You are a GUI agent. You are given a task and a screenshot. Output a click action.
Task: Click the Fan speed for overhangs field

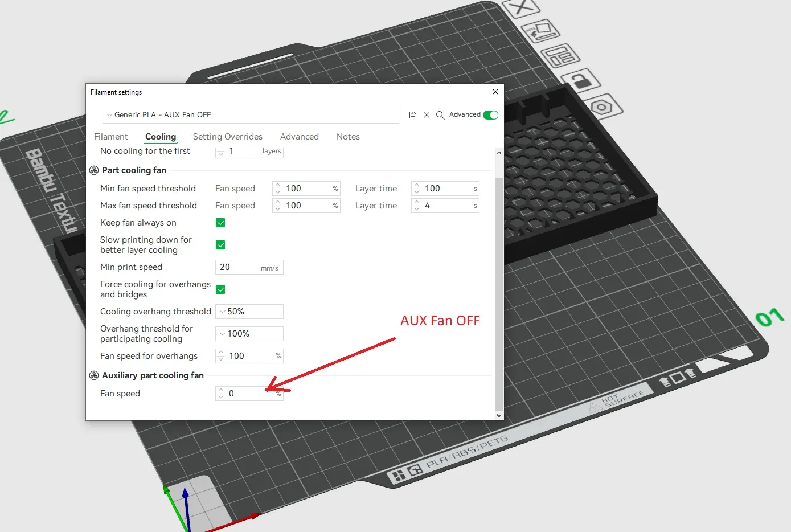point(251,356)
